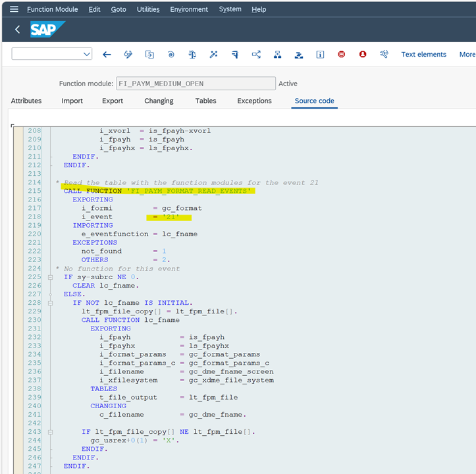Image resolution: width=476 pixels, height=474 pixels.
Task: Click 'gc_xdme_file_system' on line 237
Action: pyautogui.click(x=231, y=380)
